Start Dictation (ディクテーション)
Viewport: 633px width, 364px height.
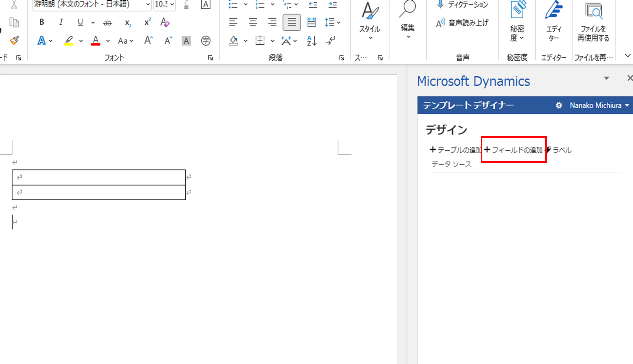tap(463, 4)
